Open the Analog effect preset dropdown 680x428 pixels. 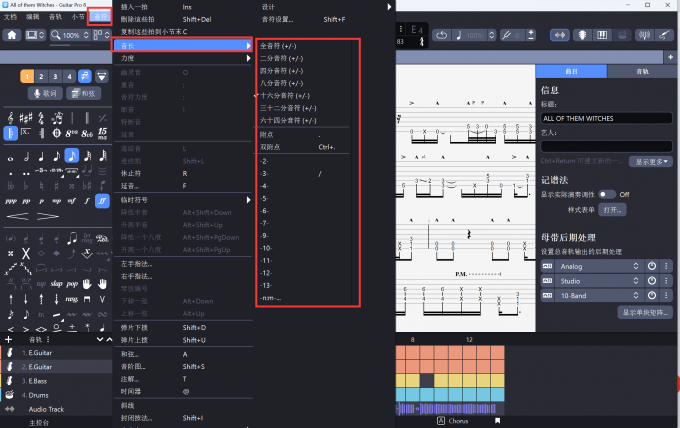point(599,266)
